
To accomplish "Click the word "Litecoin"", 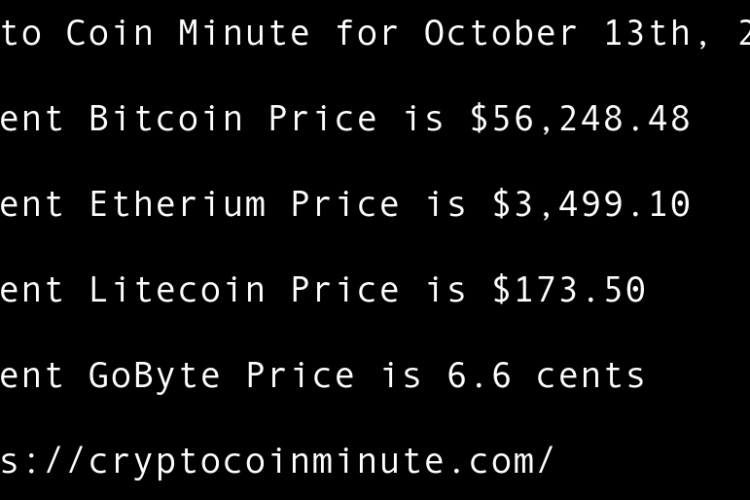I will click(177, 291).
